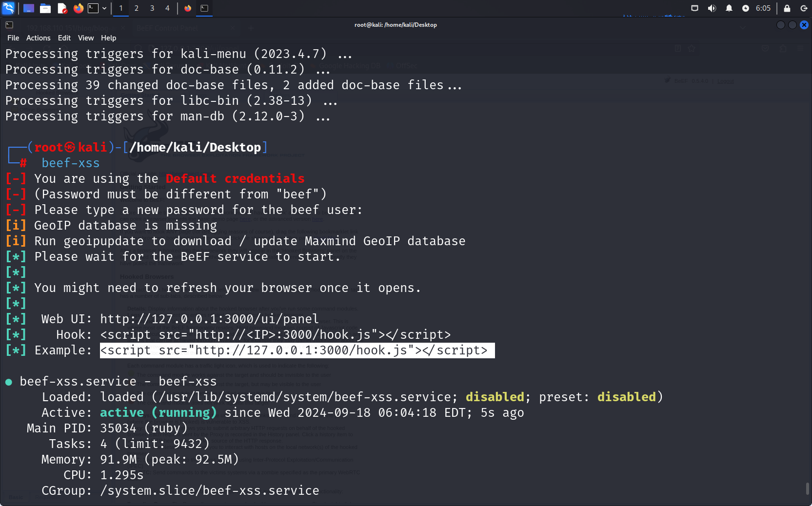Click the red 'Default credentials' text
Viewport: 812px width, 506px height.
pos(235,179)
